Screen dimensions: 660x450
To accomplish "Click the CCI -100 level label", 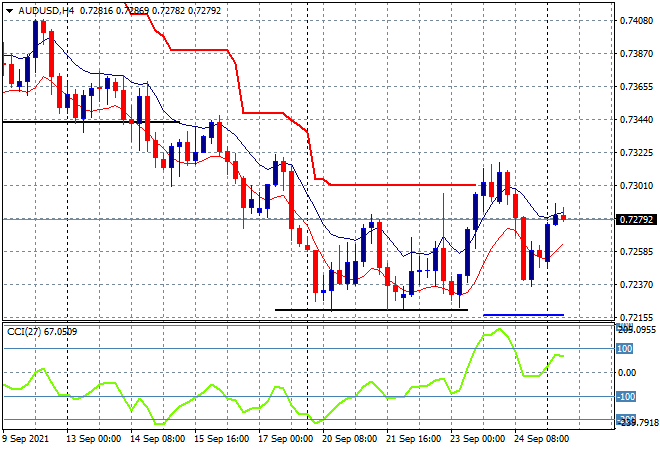I will (626, 397).
